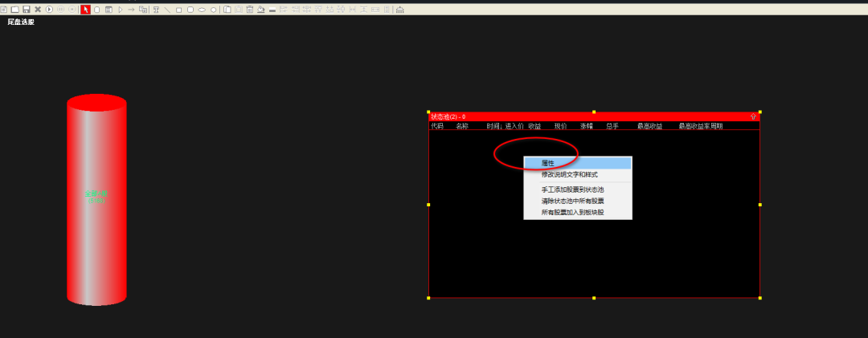
Task: Click the align top edges icon
Action: click(318, 10)
